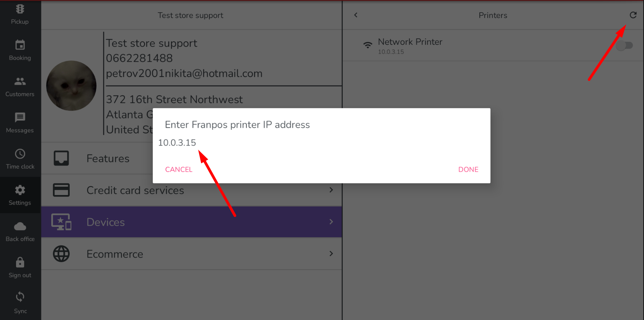Cancel the printer IP dialog
Viewport: 644px width, 320px height.
click(x=179, y=169)
